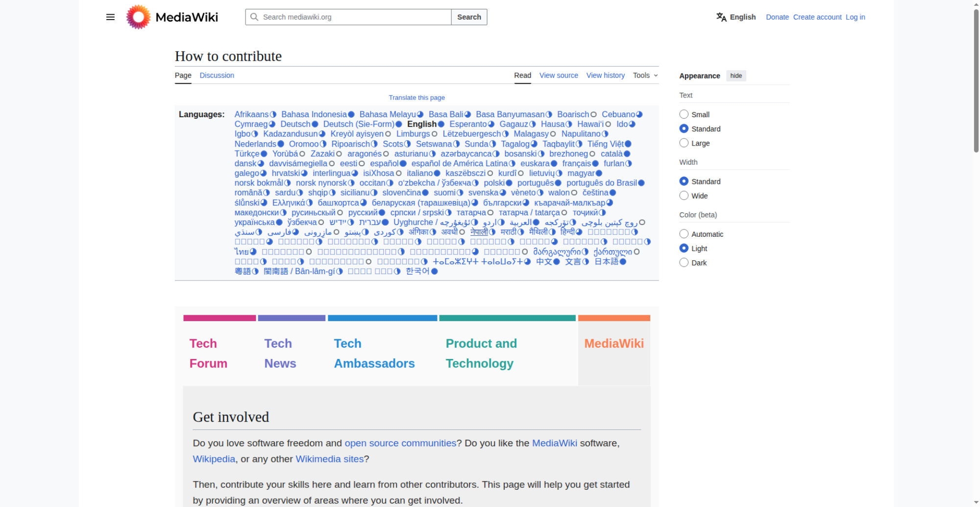Switch language to Deutsch (Sie-Form)
Image resolution: width=980 pixels, height=507 pixels.
359,124
